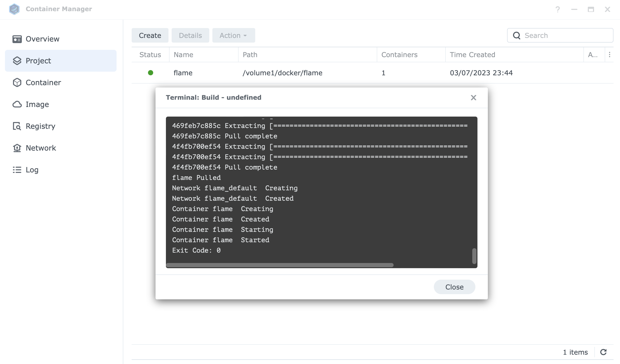Select the Project section
Viewport: 620px width, 364px height.
coord(61,61)
